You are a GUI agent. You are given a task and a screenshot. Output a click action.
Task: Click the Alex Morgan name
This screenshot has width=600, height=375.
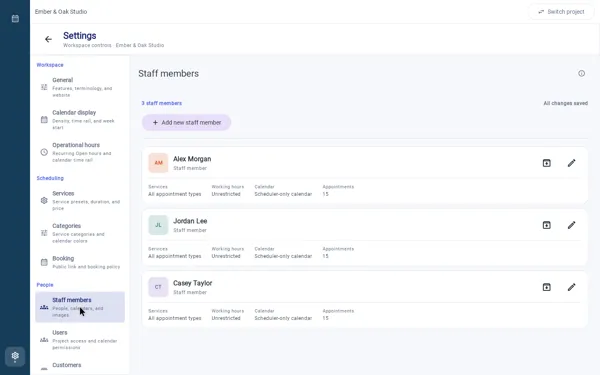pyautogui.click(x=192, y=159)
